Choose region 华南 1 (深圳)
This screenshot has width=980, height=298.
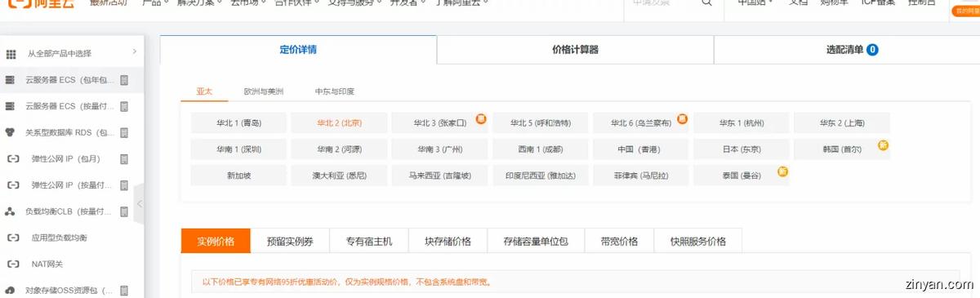point(238,149)
